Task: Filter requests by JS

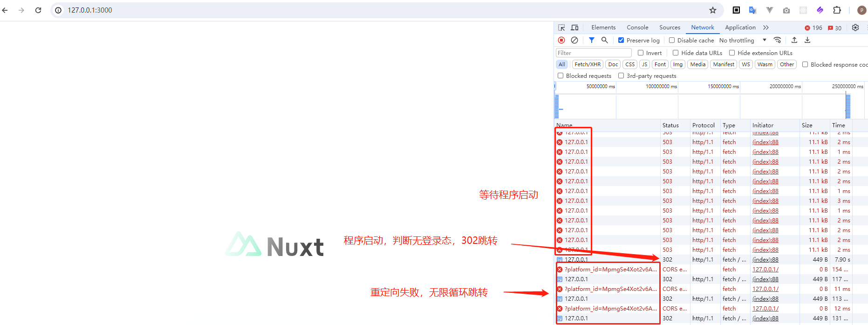Action: pyautogui.click(x=645, y=64)
